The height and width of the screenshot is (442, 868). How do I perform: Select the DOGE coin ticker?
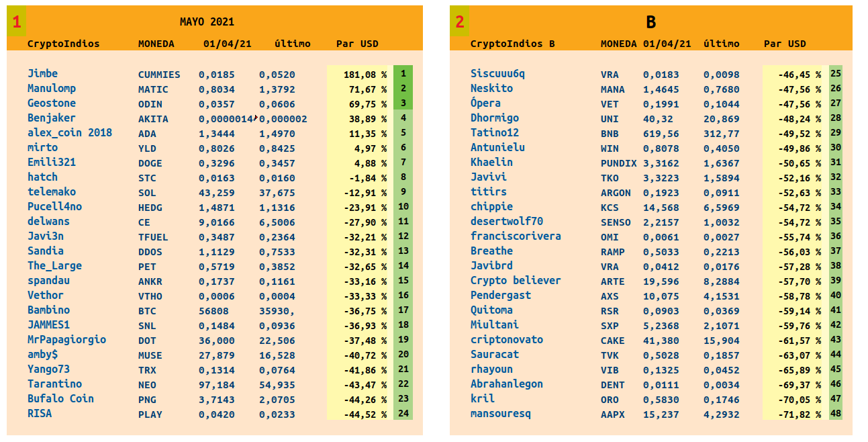click(150, 163)
